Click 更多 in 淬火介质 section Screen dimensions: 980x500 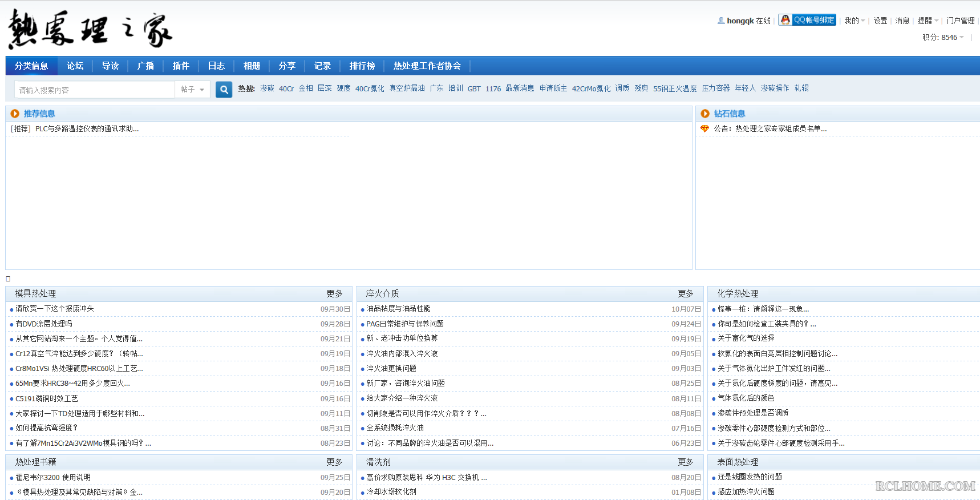[x=686, y=293]
